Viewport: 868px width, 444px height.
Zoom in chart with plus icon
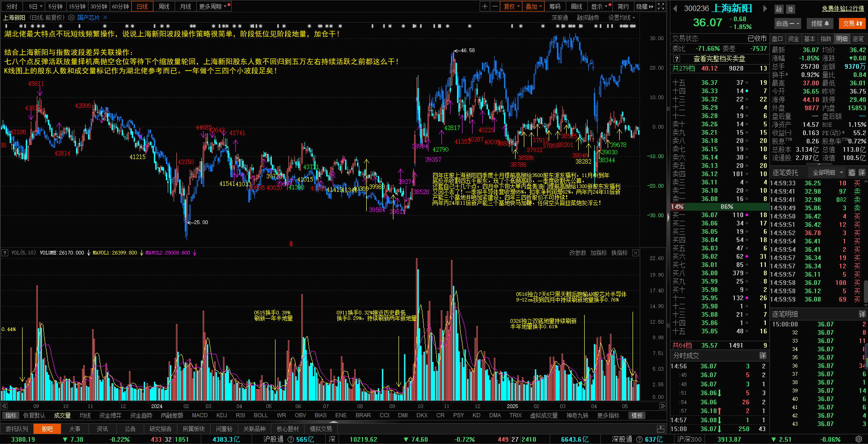[x=485, y=6]
